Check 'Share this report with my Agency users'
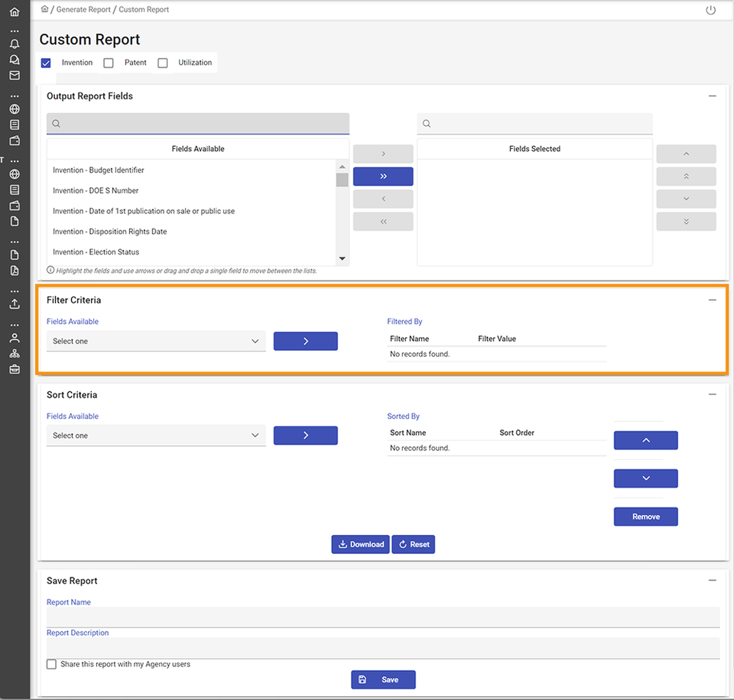Viewport: 734px width, 700px height. tap(51, 664)
